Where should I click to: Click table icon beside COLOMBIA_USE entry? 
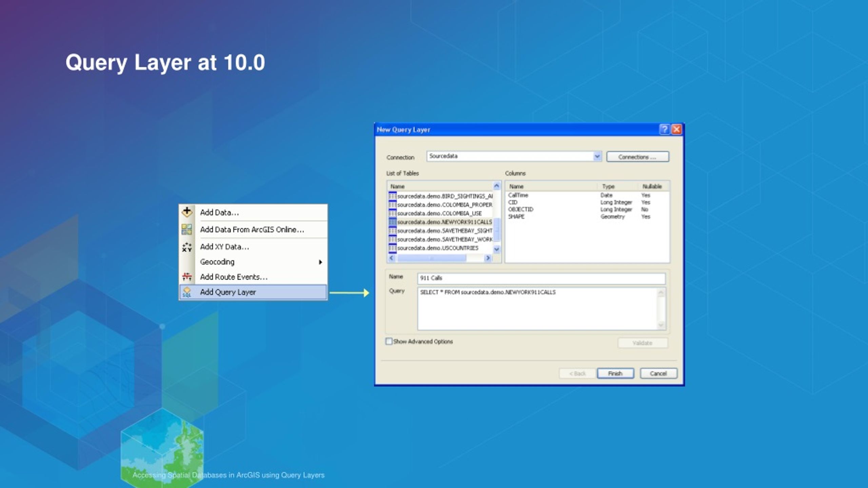coord(392,213)
